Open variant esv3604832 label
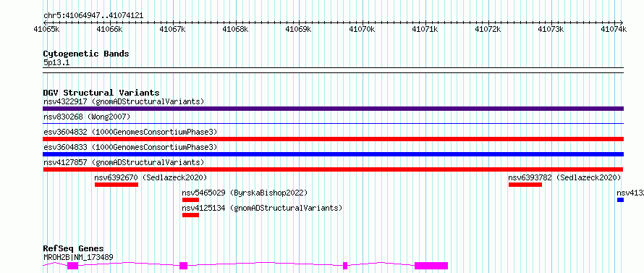The width and height of the screenshot is (644, 273). click(x=130, y=132)
